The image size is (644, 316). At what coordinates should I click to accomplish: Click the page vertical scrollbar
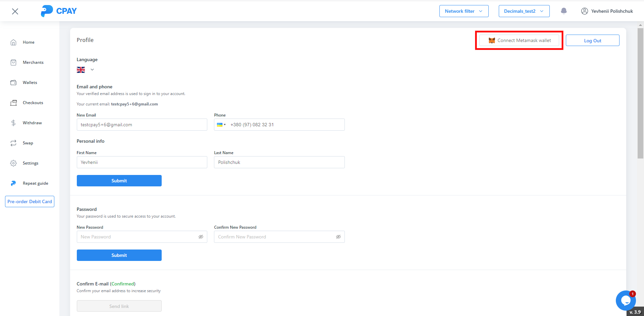pyautogui.click(x=640, y=94)
